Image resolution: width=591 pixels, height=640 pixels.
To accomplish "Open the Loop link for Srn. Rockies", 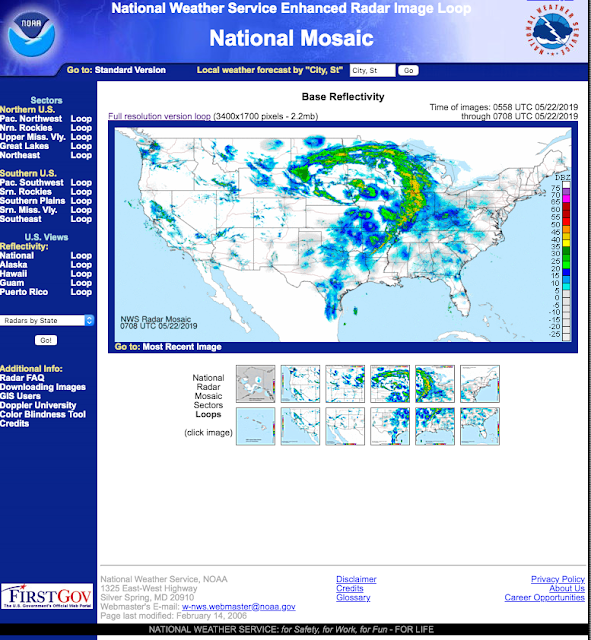I will point(81,191).
